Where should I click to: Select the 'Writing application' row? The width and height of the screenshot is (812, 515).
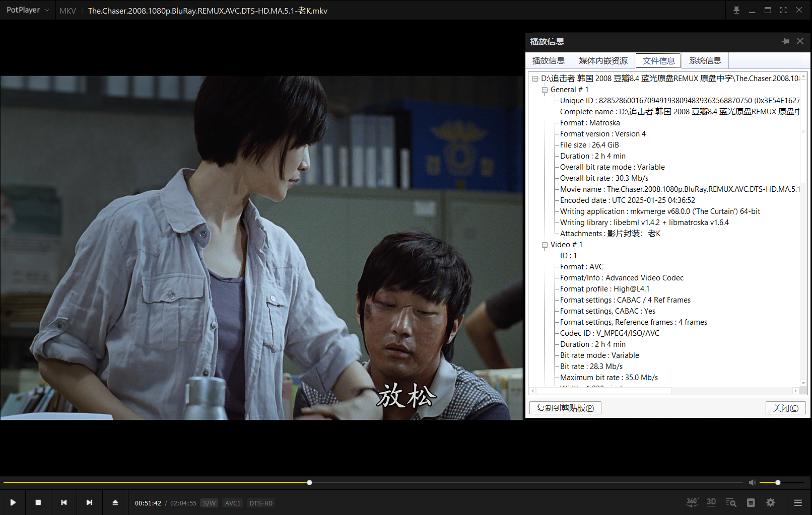tap(660, 211)
